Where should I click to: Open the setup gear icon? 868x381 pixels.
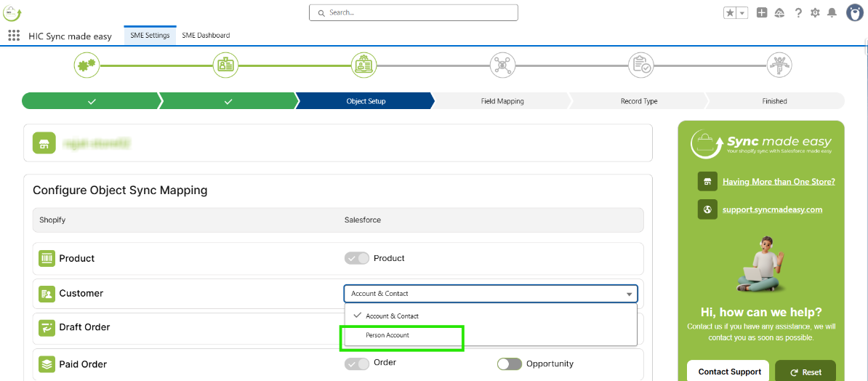(x=815, y=13)
